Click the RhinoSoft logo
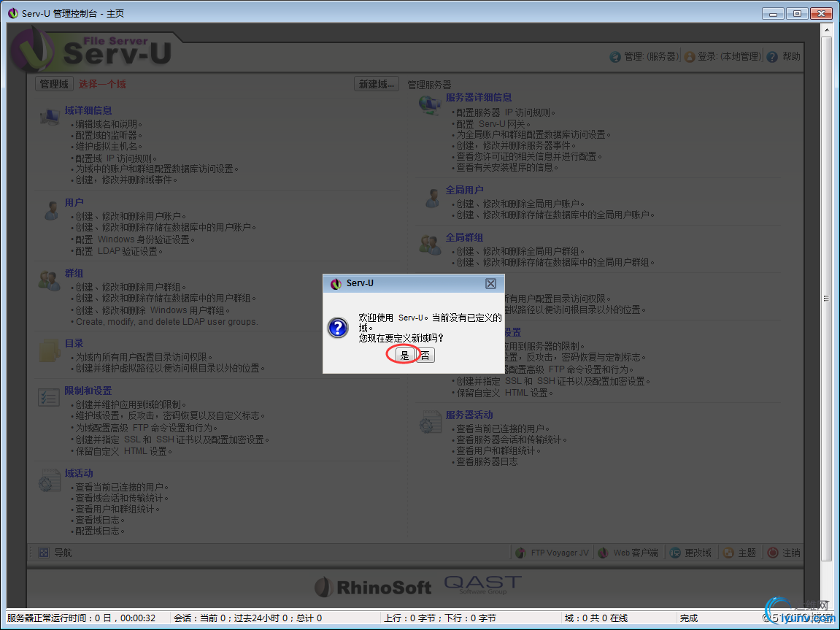 click(x=373, y=588)
